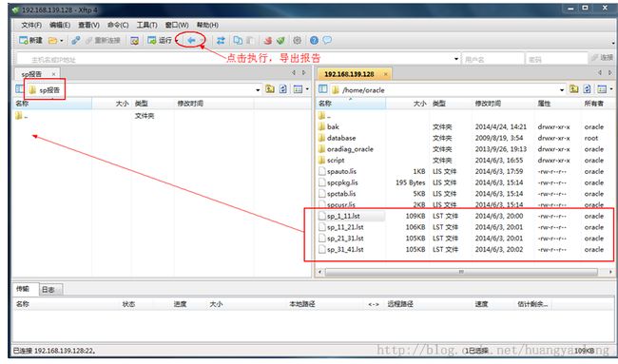Open the 命令(C) menu
618x364 pixels.
(x=118, y=25)
